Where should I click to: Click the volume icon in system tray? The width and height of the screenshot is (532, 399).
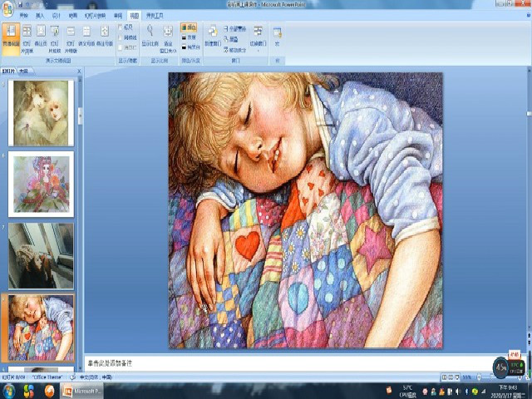point(458,392)
